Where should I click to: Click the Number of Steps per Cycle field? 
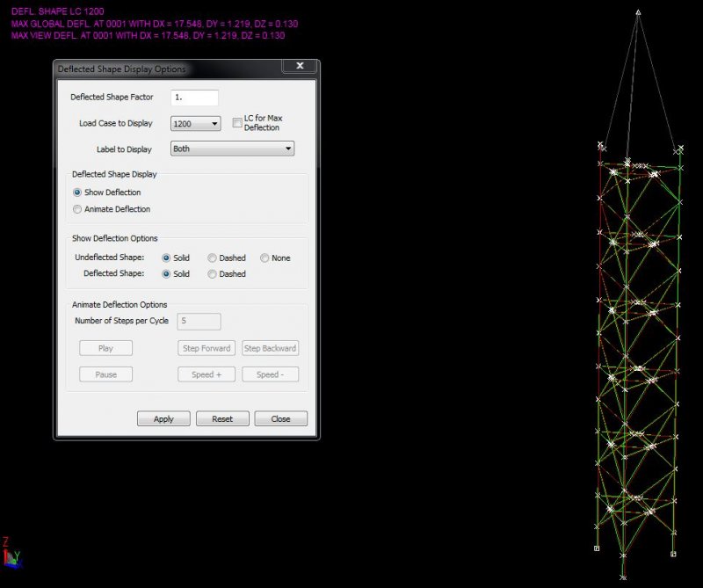(199, 322)
